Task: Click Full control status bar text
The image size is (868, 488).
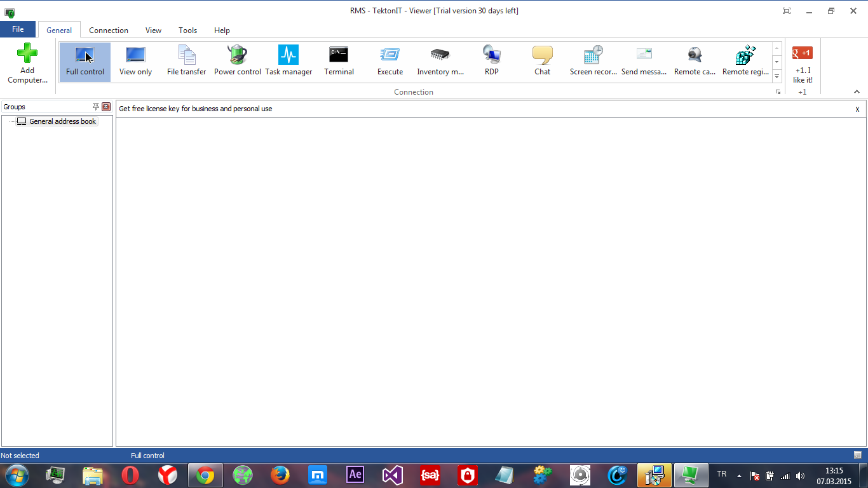Action: tap(147, 456)
